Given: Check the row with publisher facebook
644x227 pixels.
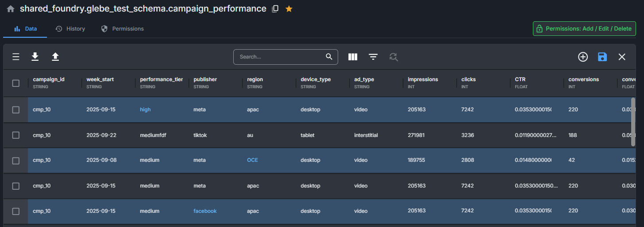Looking at the screenshot, I should (x=16, y=211).
